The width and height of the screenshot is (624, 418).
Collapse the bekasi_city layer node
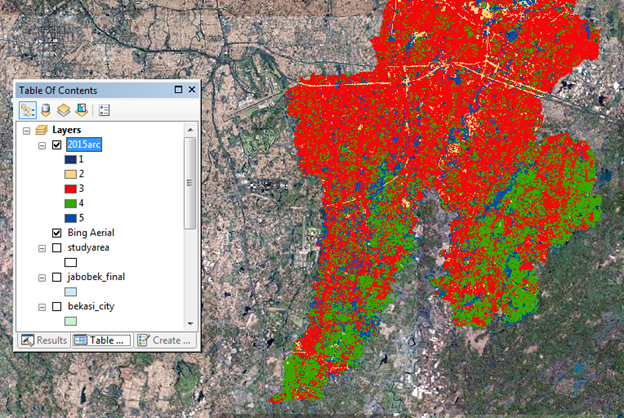point(42,306)
